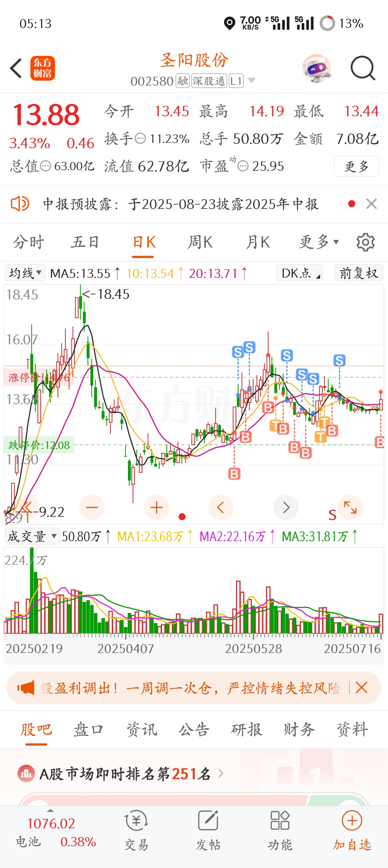Tap zoom in plus button on chart
Viewport: 388px width, 868px height.
157,508
